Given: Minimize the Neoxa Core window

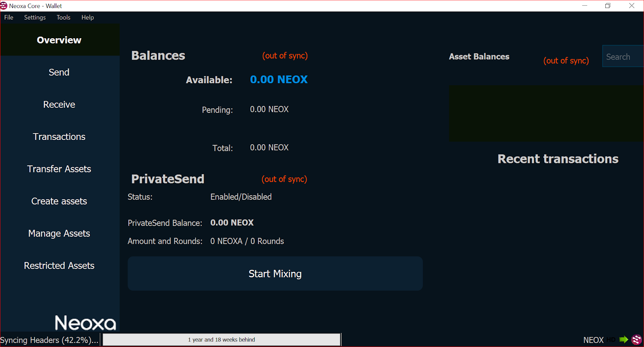Looking at the screenshot, I should click(x=585, y=6).
